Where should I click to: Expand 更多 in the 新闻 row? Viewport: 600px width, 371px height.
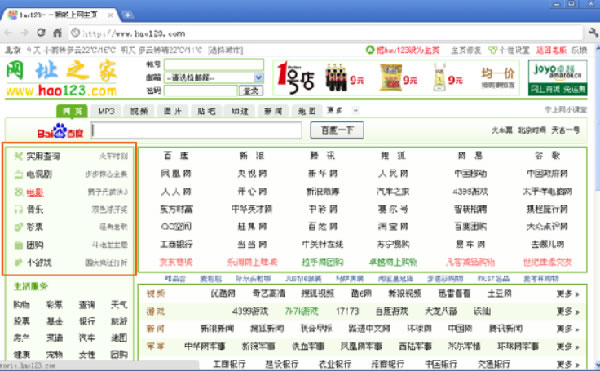(x=568, y=329)
